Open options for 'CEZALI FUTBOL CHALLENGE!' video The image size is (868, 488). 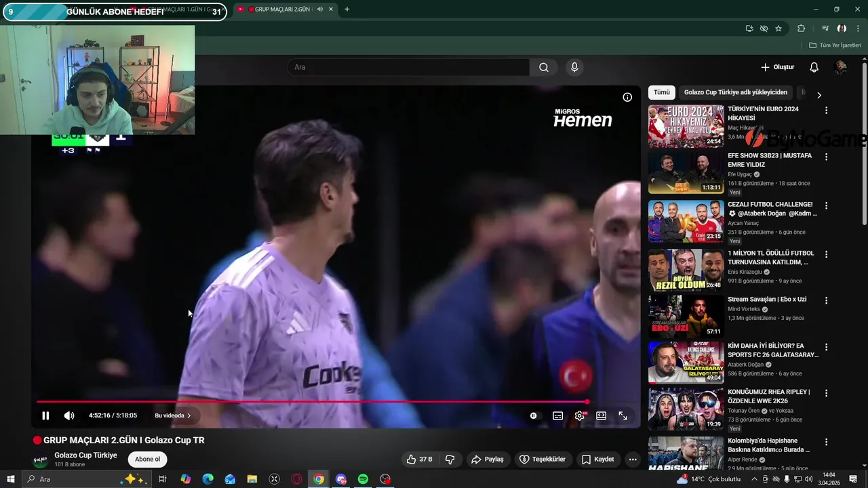tap(826, 205)
